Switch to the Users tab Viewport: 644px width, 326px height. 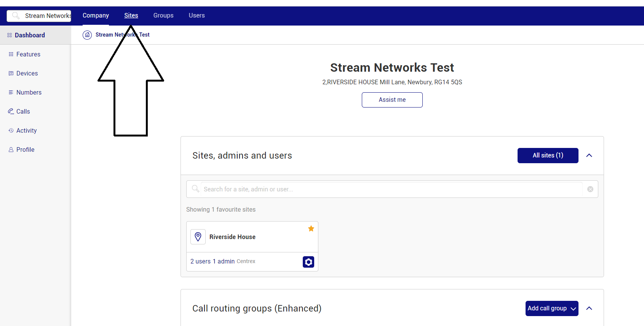(197, 16)
